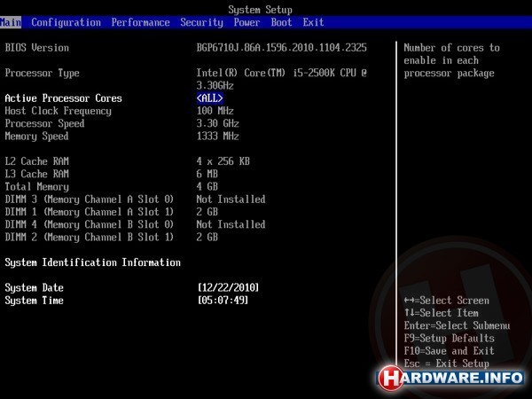
Task: Click the 4 x 256 KB value
Action: (223, 161)
